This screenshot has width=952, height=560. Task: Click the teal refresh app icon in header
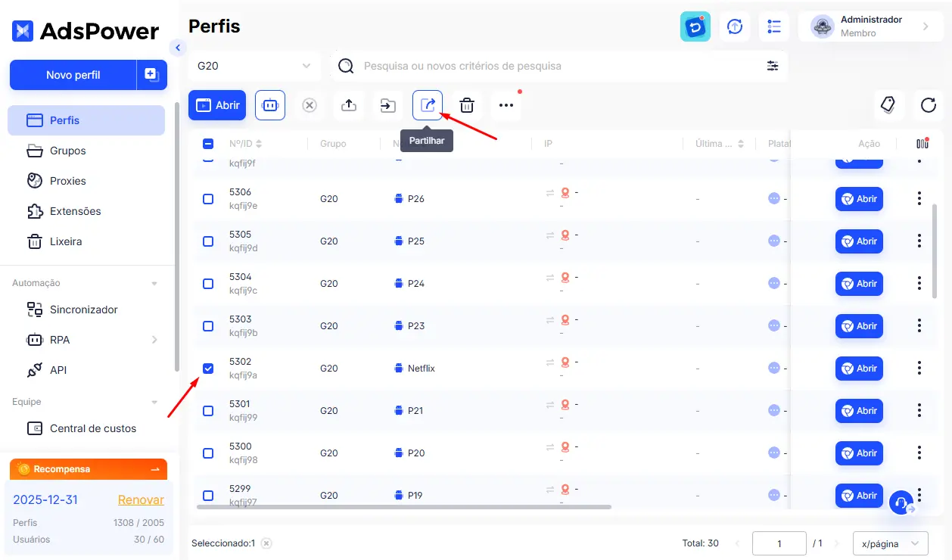695,26
